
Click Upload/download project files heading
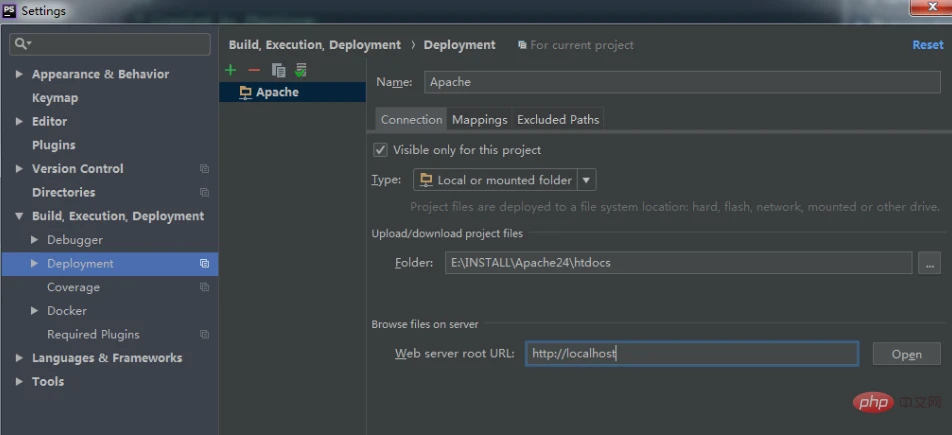pos(447,233)
